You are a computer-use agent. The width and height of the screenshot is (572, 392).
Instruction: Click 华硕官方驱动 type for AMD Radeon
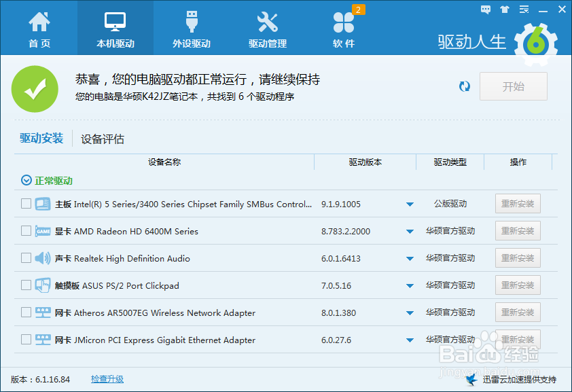point(450,231)
